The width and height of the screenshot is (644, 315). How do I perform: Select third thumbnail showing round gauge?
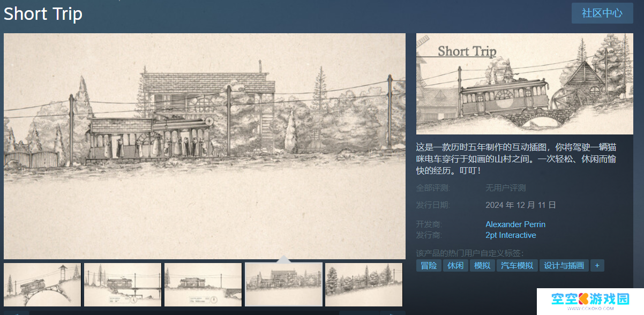[203, 284]
